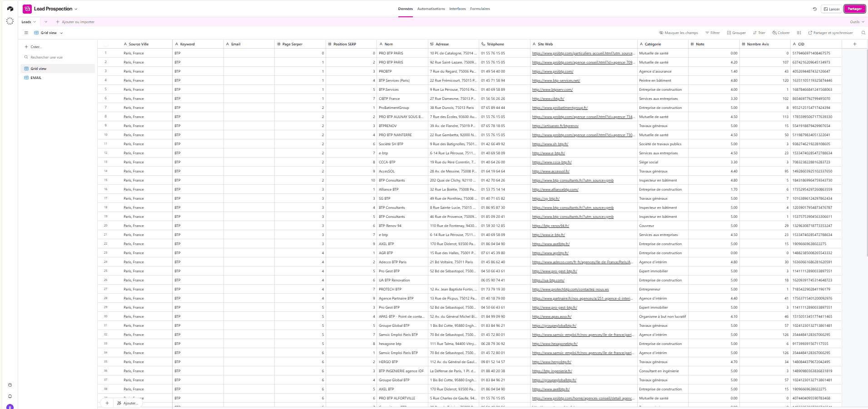Switch to the Automatisations tab

431,9
